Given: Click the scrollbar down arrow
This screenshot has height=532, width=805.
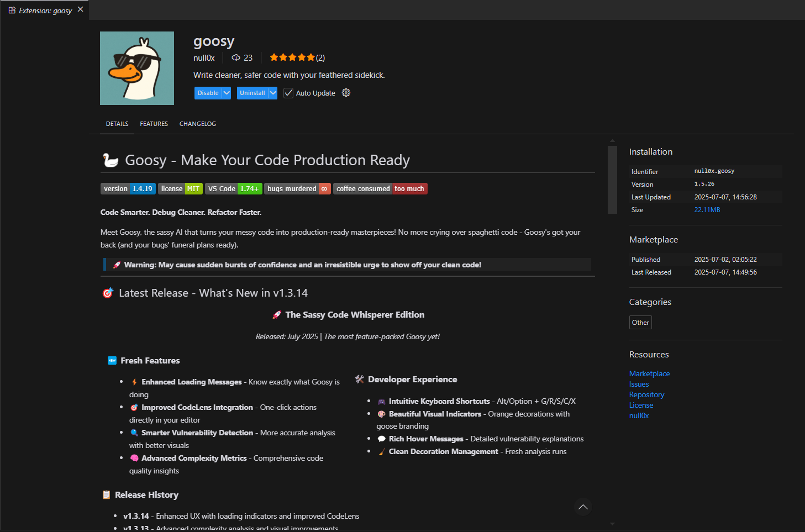Looking at the screenshot, I should point(612,524).
